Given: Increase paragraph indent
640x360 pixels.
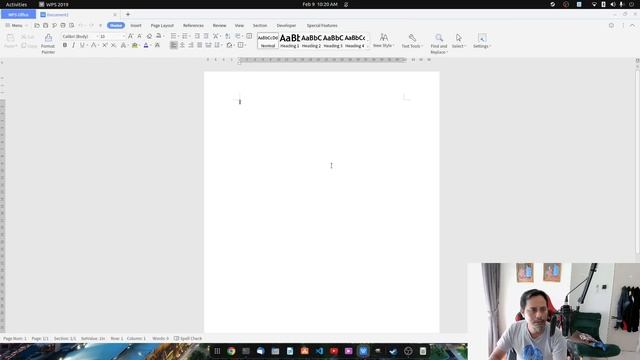Looking at the screenshot, I should click(206, 36).
